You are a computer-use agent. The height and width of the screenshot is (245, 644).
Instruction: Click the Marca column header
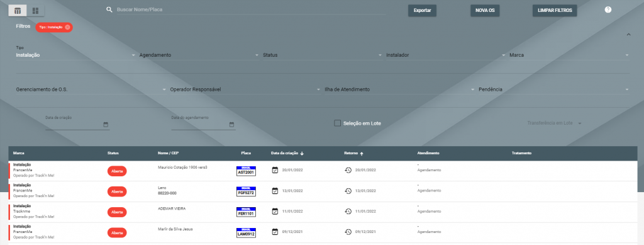coord(19,153)
